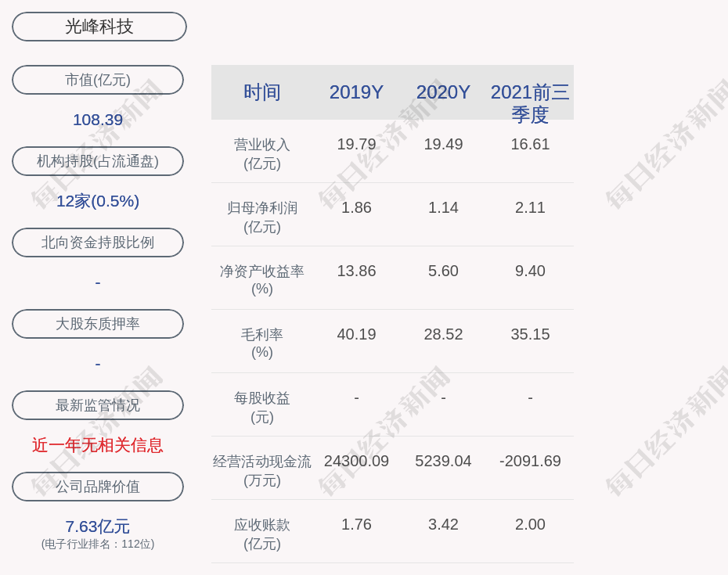This screenshot has width=728, height=575.
Task: Select the gross margin value 28.52
Action: tap(443, 334)
